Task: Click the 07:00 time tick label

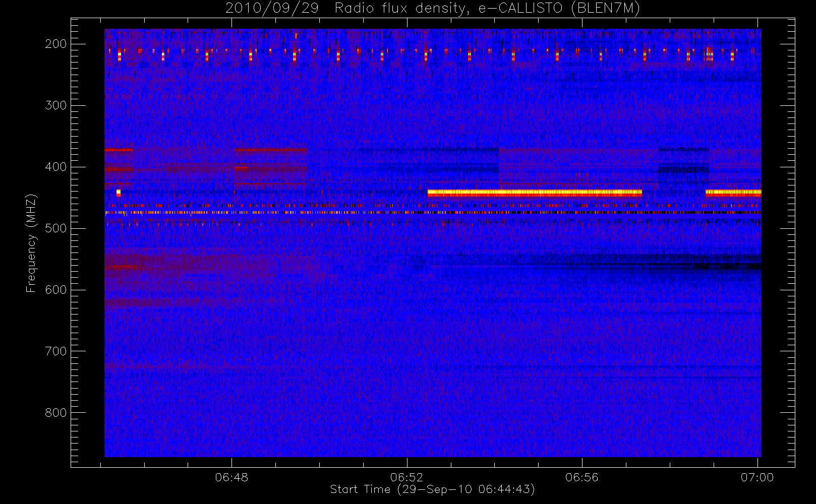Action: point(757,477)
